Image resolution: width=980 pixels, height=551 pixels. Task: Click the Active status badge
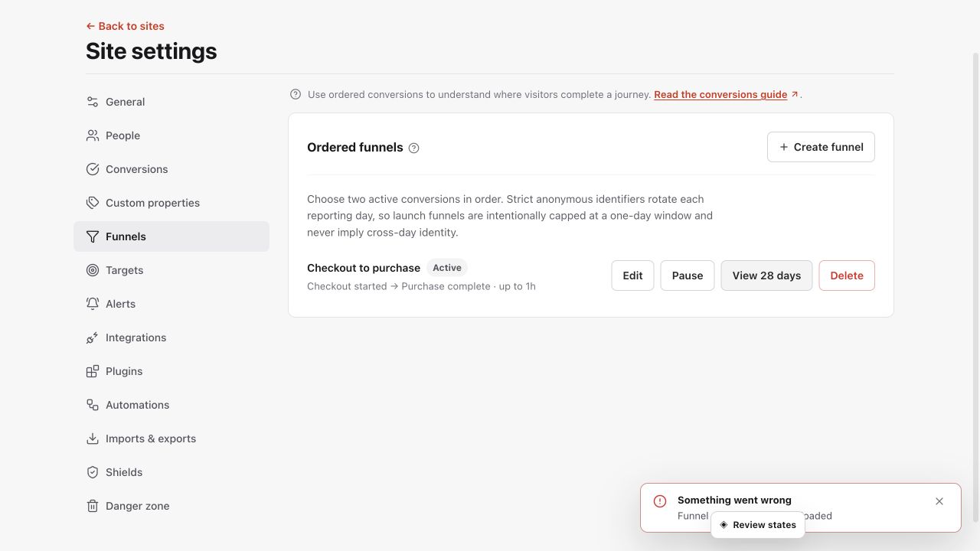(447, 268)
